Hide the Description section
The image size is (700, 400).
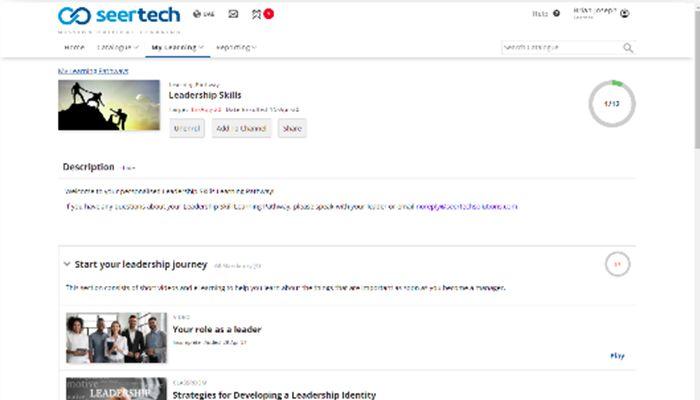tap(129, 168)
